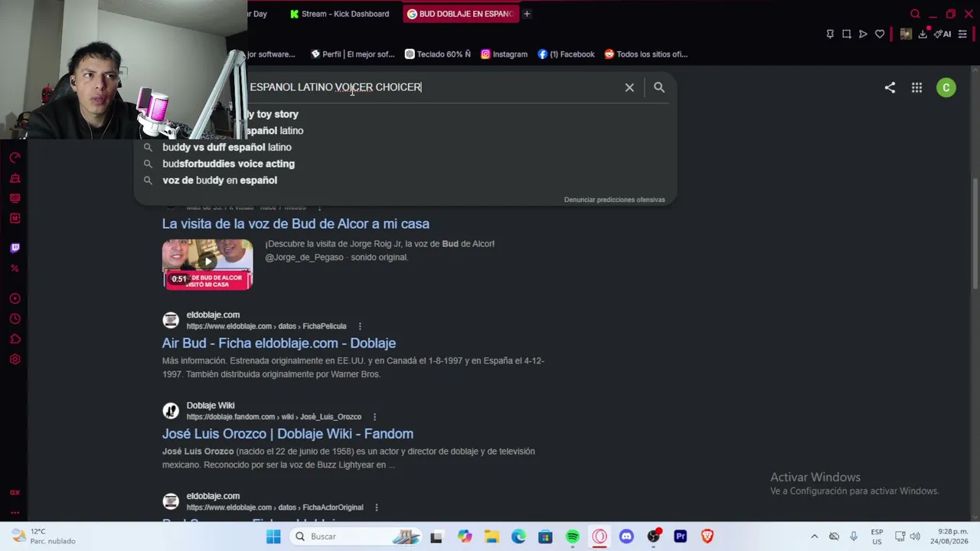Add page to bookmarks with heart icon
Screen dimensions: 980x551
[x=880, y=34]
